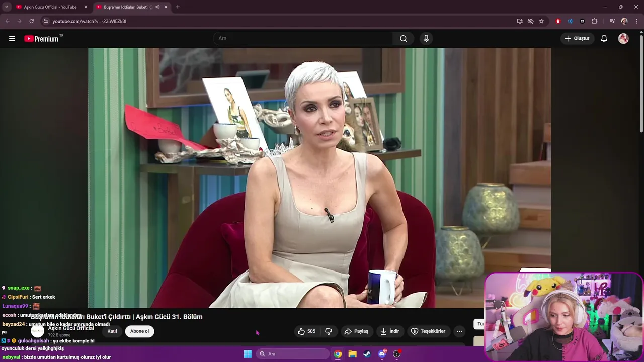This screenshot has width=644, height=362.
Task: Open the Extensions puzzle menu
Action: pos(595,21)
